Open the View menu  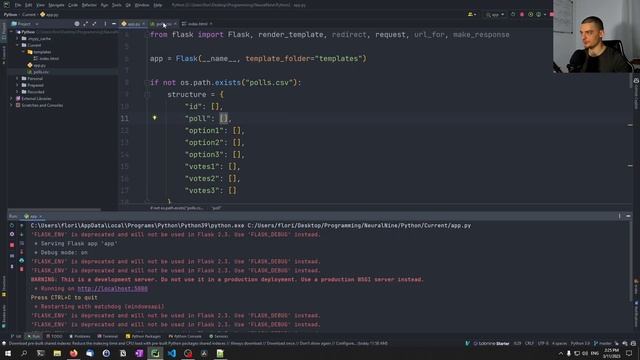[40, 5]
